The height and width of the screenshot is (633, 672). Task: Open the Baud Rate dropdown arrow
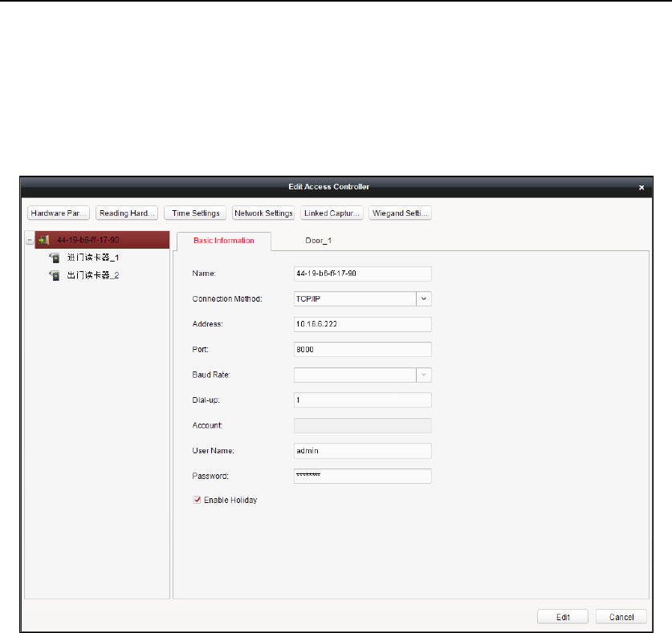click(x=424, y=375)
